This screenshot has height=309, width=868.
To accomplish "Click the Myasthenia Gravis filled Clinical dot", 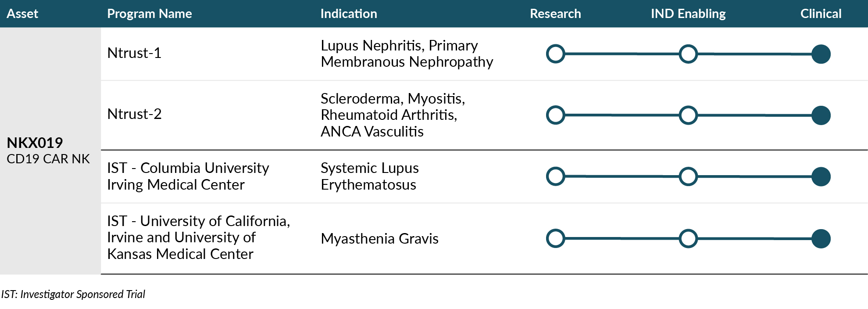I will pyautogui.click(x=821, y=238).
